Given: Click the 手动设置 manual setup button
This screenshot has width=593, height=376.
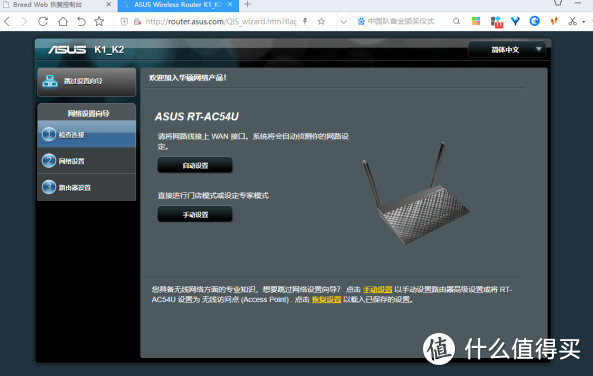Looking at the screenshot, I should click(x=195, y=214).
